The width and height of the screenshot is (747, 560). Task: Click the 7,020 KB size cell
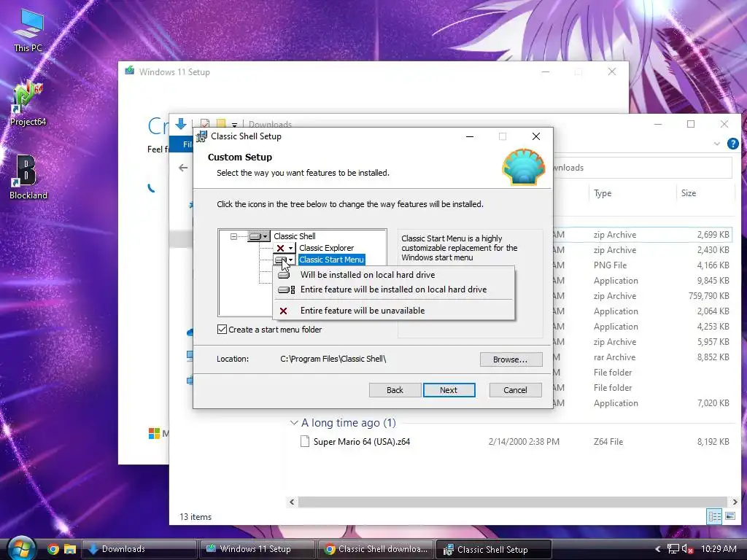pyautogui.click(x=713, y=403)
